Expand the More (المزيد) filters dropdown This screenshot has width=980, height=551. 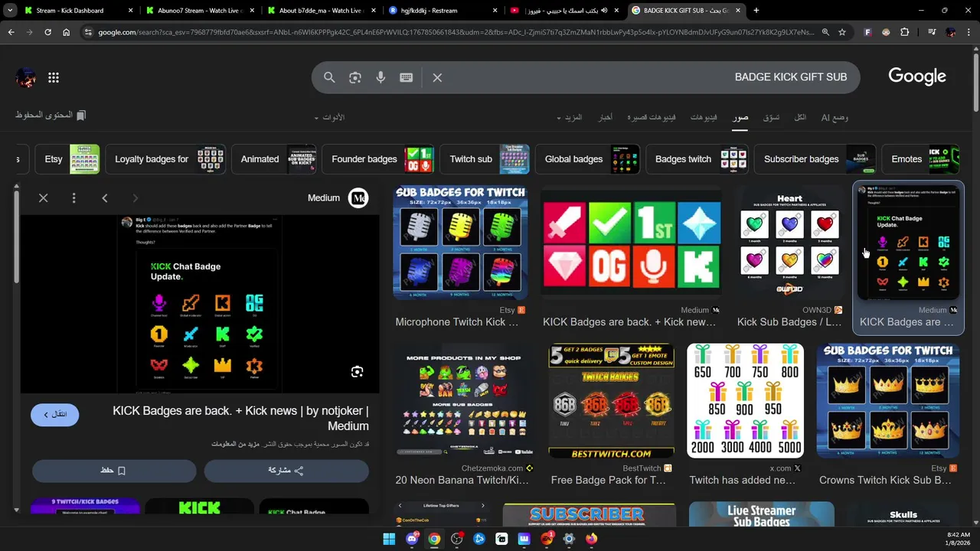(x=570, y=117)
